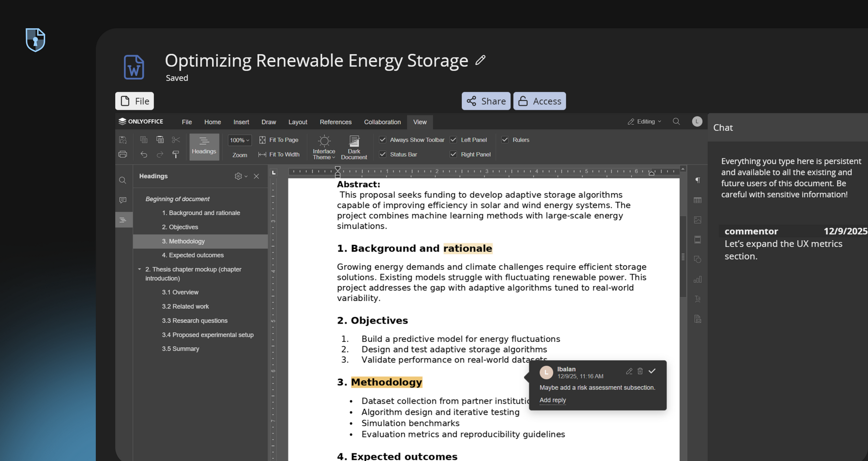Resolve the lbalan comment with checkmark
Viewport: 868px width, 461px height.
652,371
